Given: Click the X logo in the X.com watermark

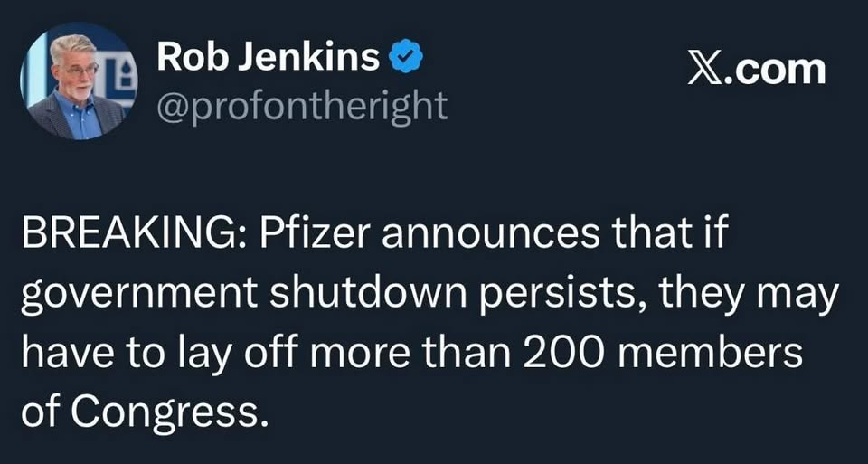Looking at the screenshot, I should (x=704, y=70).
